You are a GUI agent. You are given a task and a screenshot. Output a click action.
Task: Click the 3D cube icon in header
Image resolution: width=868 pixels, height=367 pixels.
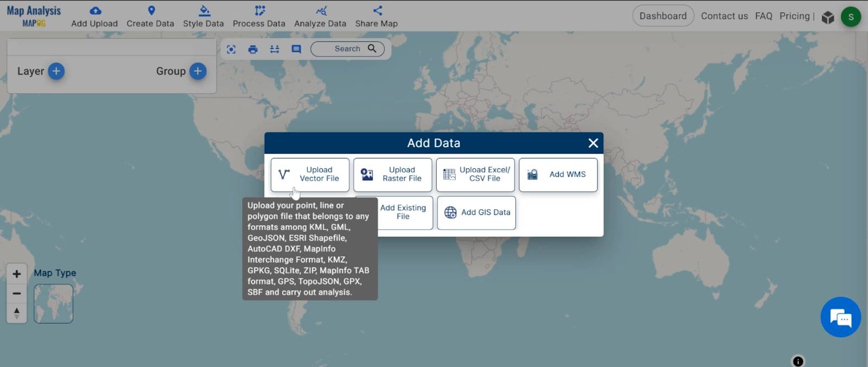point(827,17)
